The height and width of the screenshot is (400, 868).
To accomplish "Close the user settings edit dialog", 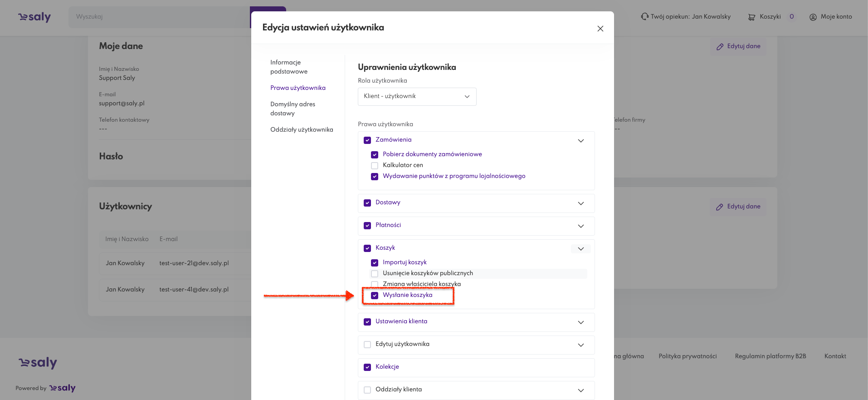I will [x=600, y=29].
